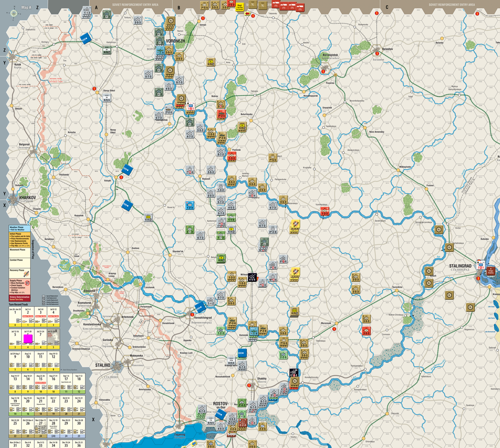Pick the black counter near Shakhty
This screenshot has height=448, width=500.
[x=294, y=372]
